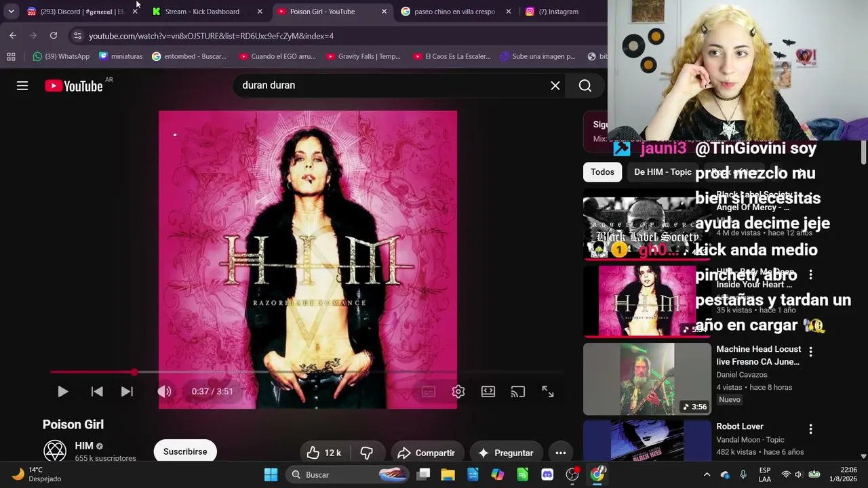The height and width of the screenshot is (488, 868).
Task: Skip to the previous video in playlist
Action: tap(97, 391)
